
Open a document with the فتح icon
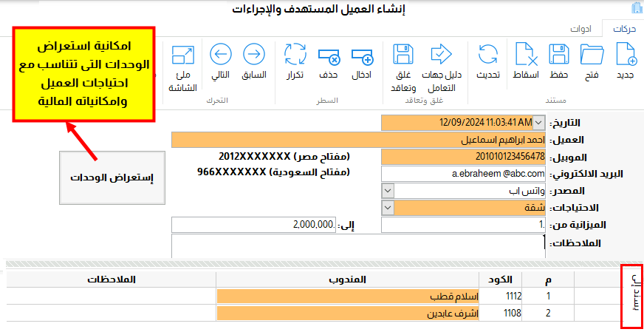click(592, 55)
